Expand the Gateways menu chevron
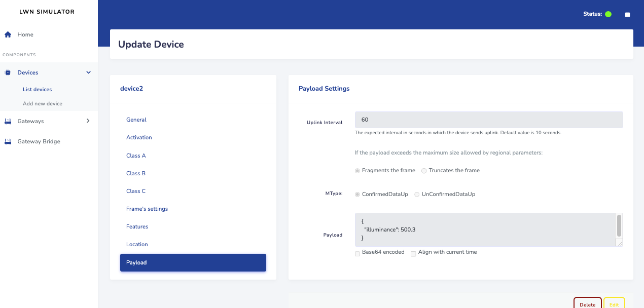The height and width of the screenshot is (308, 644). 88,121
